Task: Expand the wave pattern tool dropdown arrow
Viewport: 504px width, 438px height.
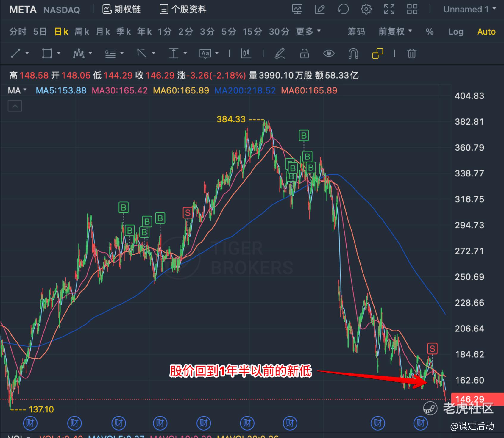Action: 90,53
